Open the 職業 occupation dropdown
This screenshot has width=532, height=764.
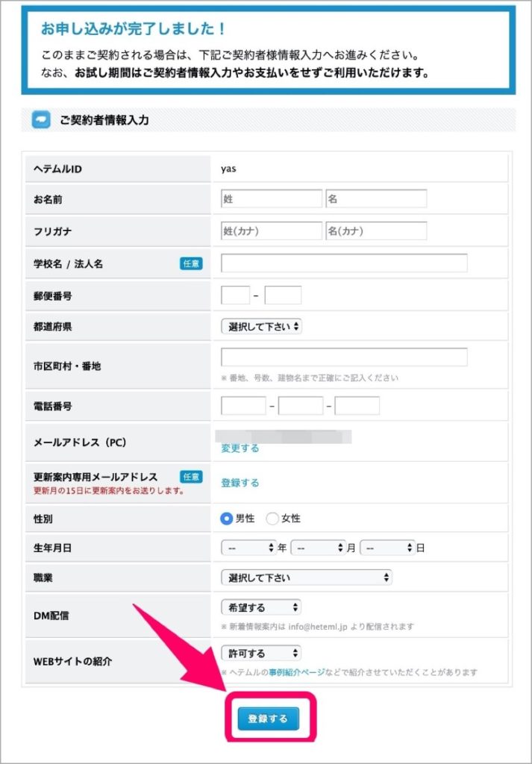point(307,578)
